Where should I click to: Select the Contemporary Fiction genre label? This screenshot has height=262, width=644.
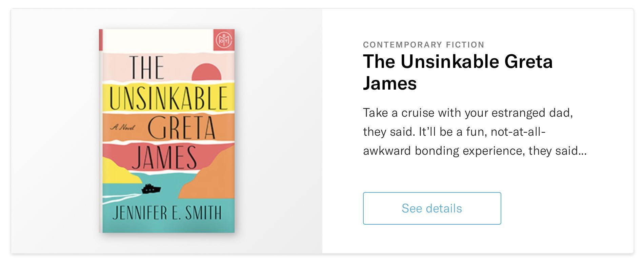point(423,45)
